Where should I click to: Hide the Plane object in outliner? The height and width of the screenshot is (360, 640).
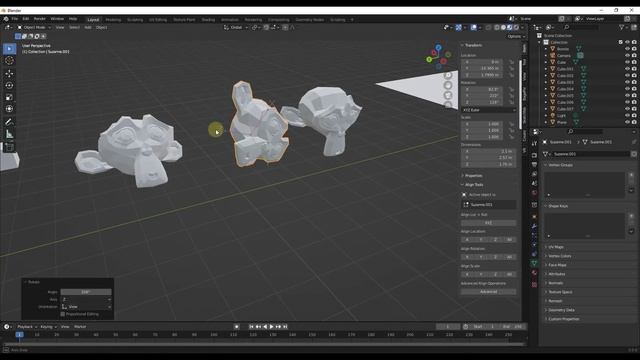click(x=627, y=122)
